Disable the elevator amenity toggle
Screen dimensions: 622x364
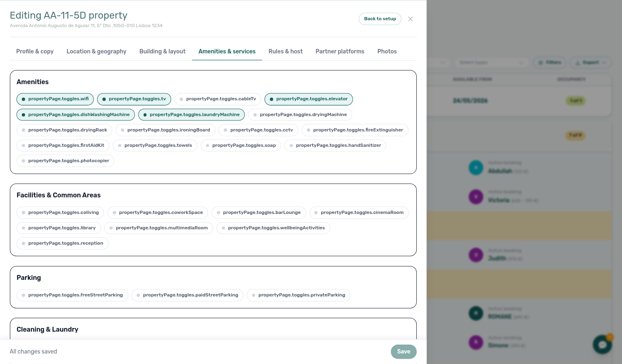(309, 99)
